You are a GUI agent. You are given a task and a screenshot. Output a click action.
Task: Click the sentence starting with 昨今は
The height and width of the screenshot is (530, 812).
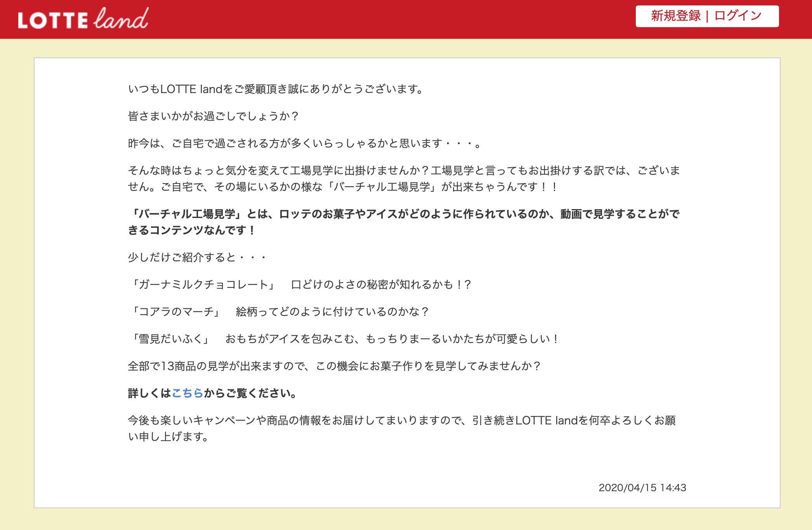point(305,144)
